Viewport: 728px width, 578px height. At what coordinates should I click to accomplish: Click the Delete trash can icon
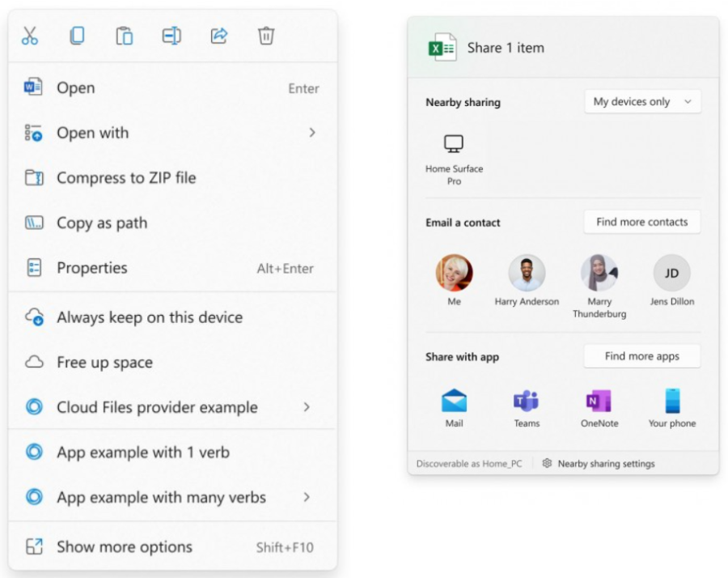266,36
